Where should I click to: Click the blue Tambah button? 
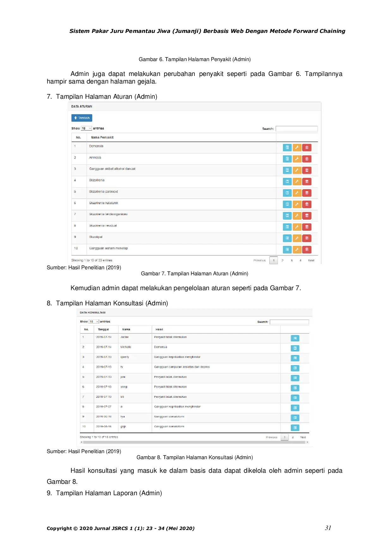tap(82, 118)
